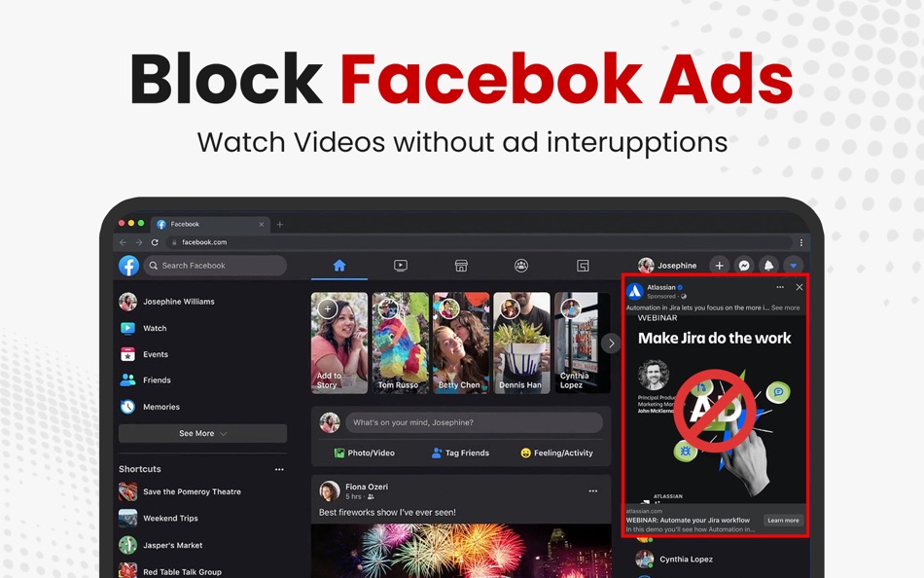
Task: Click the Facebook logo icon
Action: click(128, 266)
